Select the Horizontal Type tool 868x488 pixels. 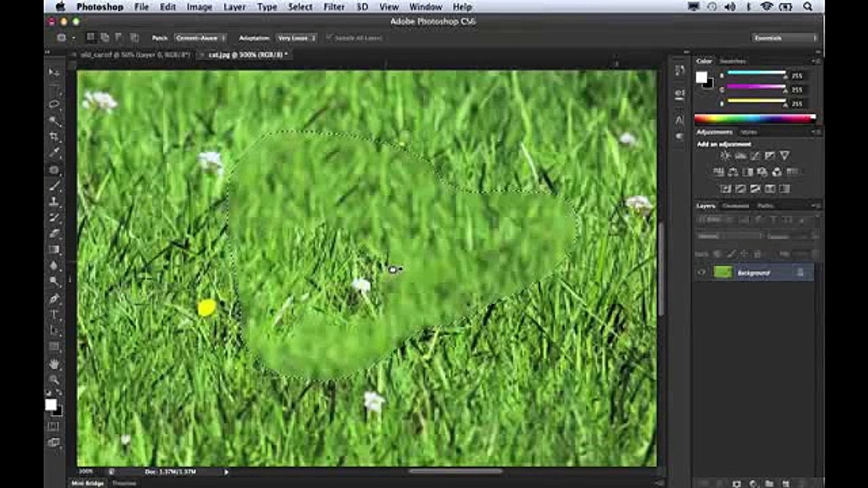pyautogui.click(x=54, y=314)
